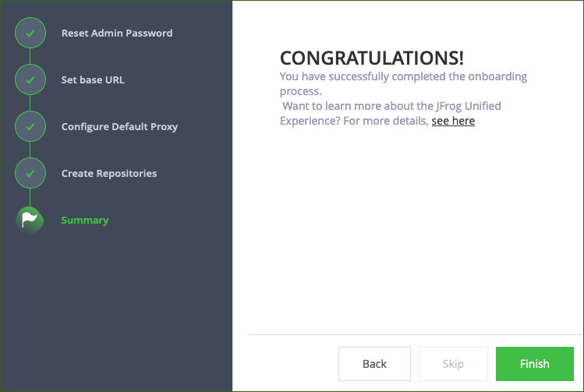This screenshot has width=584, height=392.
Task: Click the Reset Admin Password checkmark circle
Action: (x=30, y=33)
